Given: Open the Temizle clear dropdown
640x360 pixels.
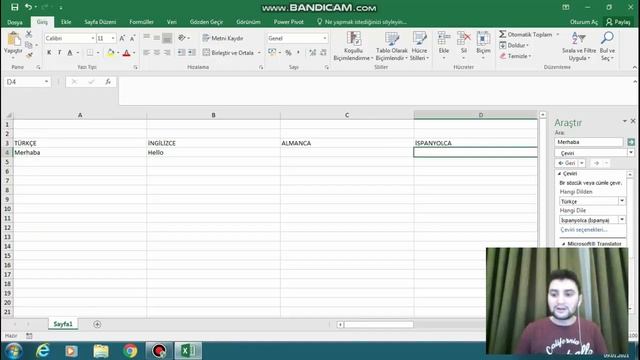Looking at the screenshot, I should click(516, 56).
